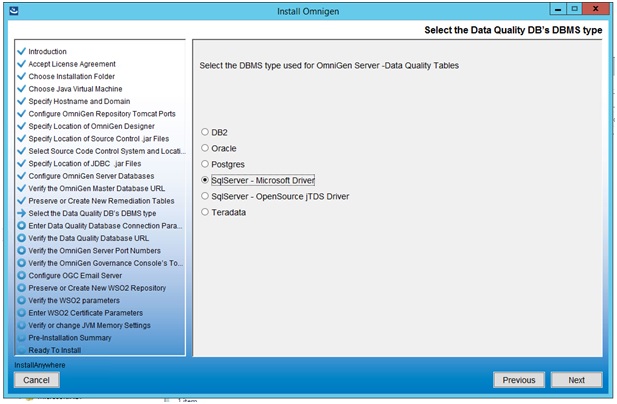Click 'Preserve or Create New Remediation Tables' text
617x404 pixels.
tap(101, 201)
